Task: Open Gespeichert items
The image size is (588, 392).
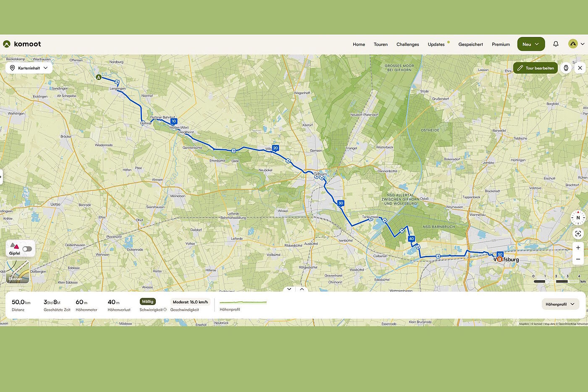Action: 471,45
